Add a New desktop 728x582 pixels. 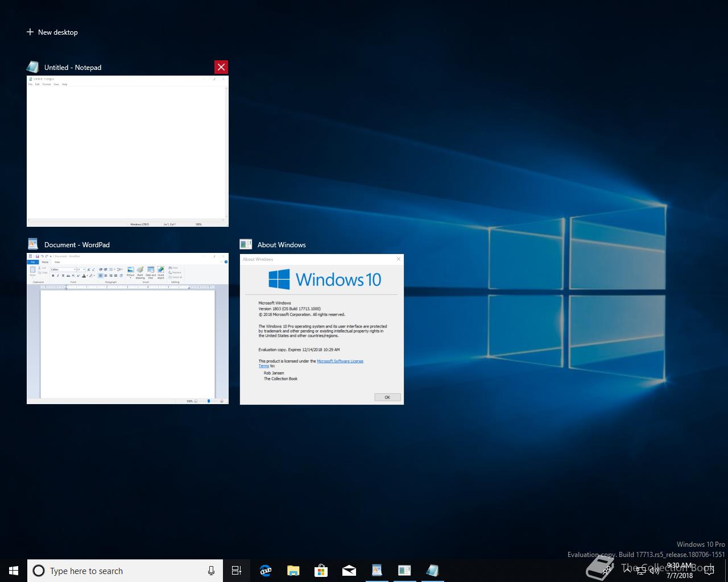tap(52, 32)
